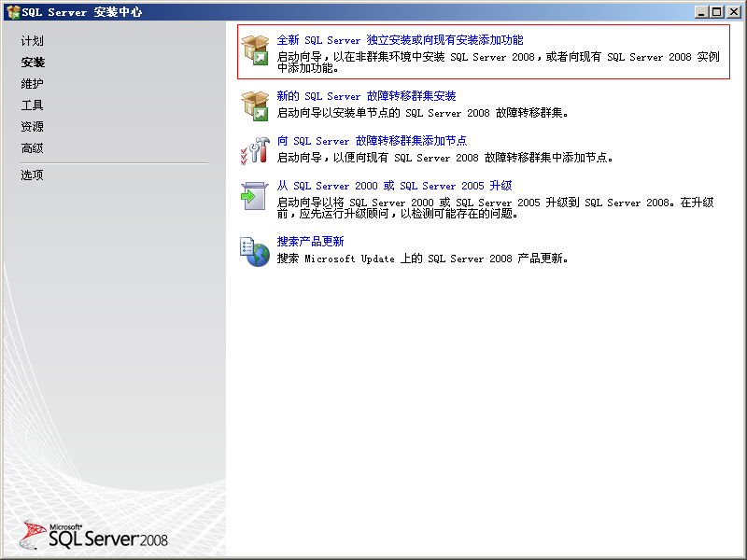Screen dimensions: 747x560
Task: Click the SQL Server 安装中心 title bar icon
Action: 13,12
